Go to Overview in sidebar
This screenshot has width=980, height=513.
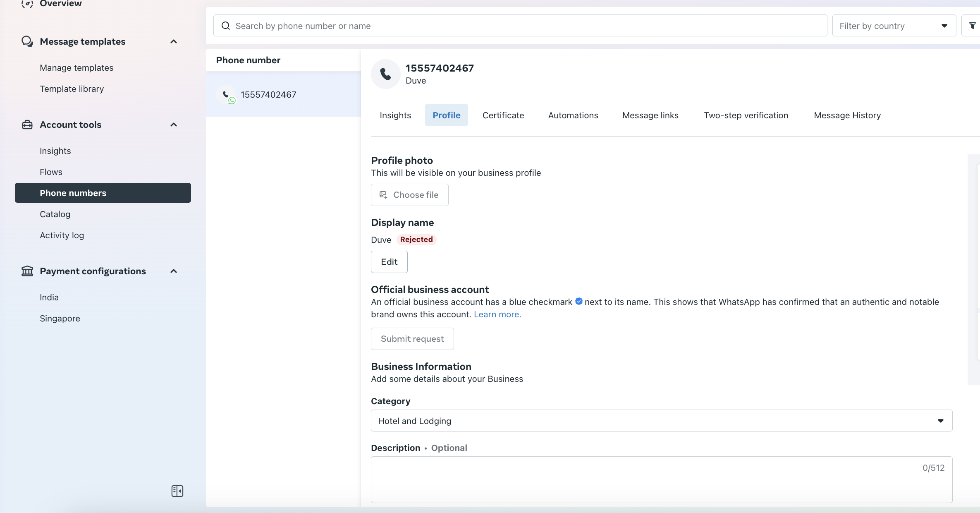[x=61, y=4]
